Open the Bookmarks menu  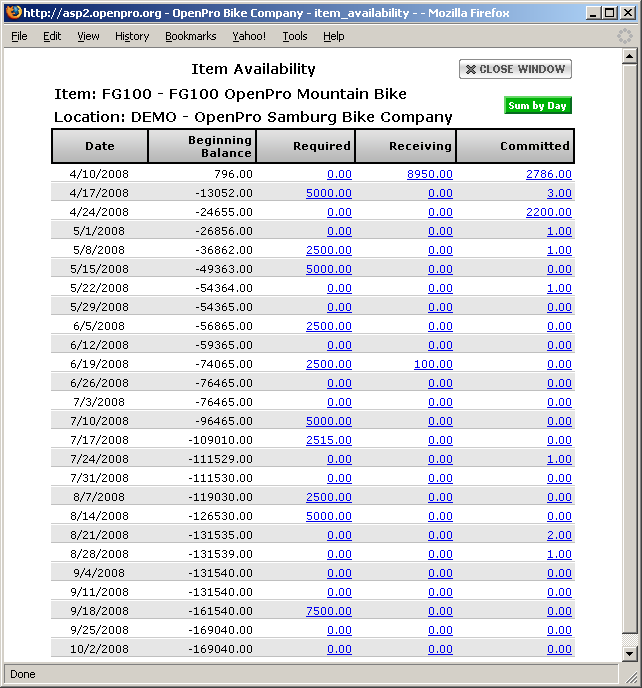pos(190,36)
